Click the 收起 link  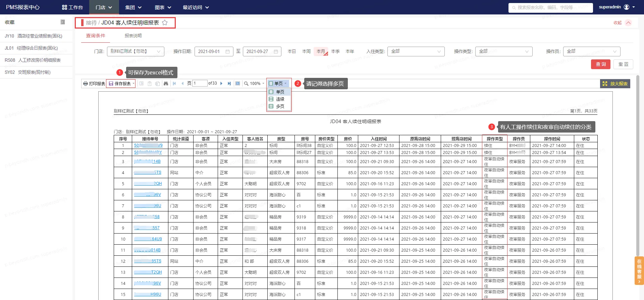click(618, 23)
